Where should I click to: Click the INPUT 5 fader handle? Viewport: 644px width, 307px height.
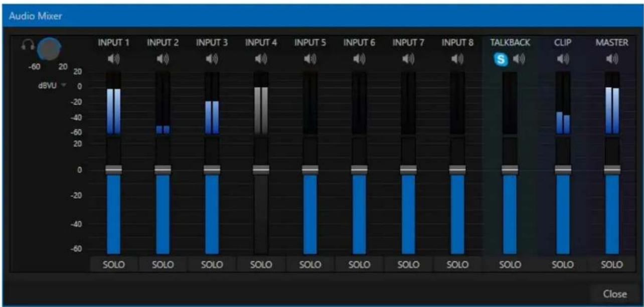tap(310, 170)
